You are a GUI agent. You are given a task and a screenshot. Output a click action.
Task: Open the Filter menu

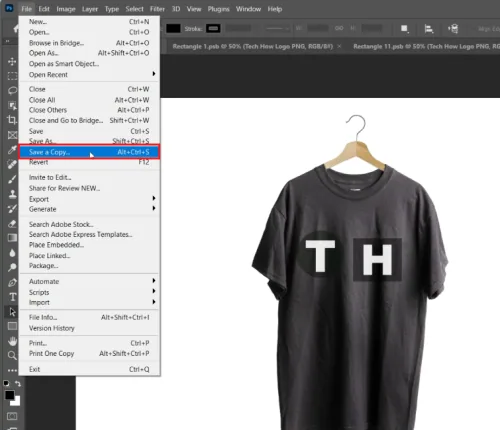pyautogui.click(x=157, y=9)
